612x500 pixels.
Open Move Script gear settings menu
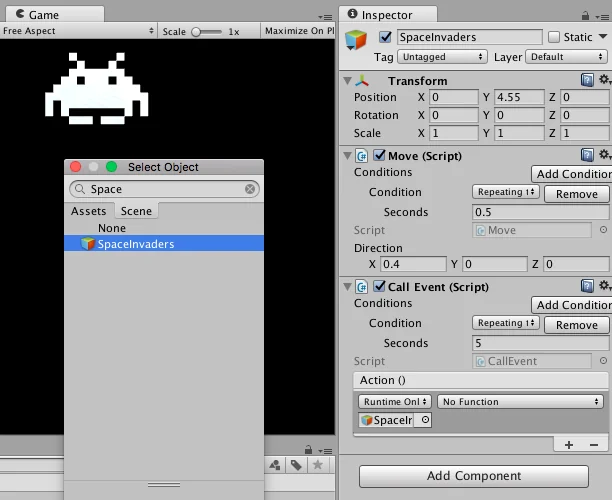(605, 155)
